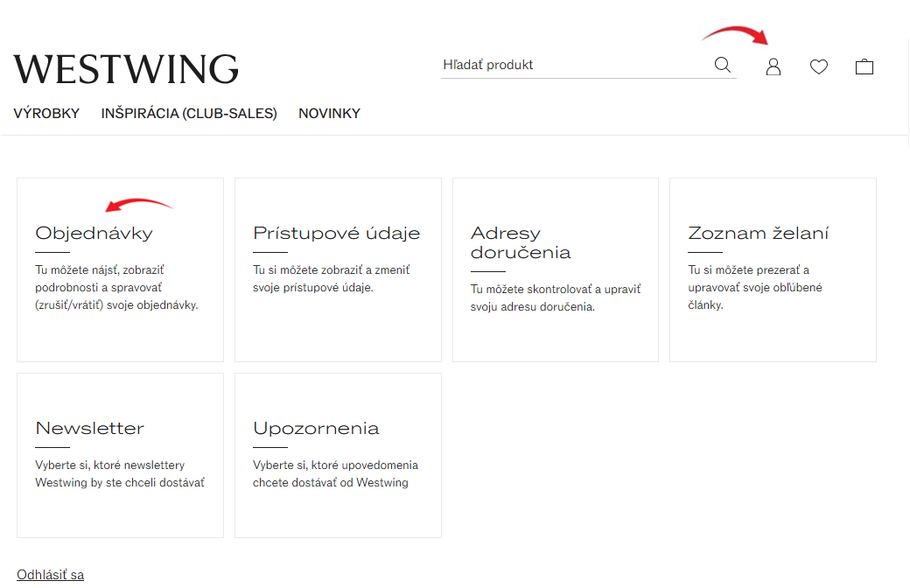The height and width of the screenshot is (588, 910).
Task: Click the WESTWING logo
Action: click(x=126, y=69)
